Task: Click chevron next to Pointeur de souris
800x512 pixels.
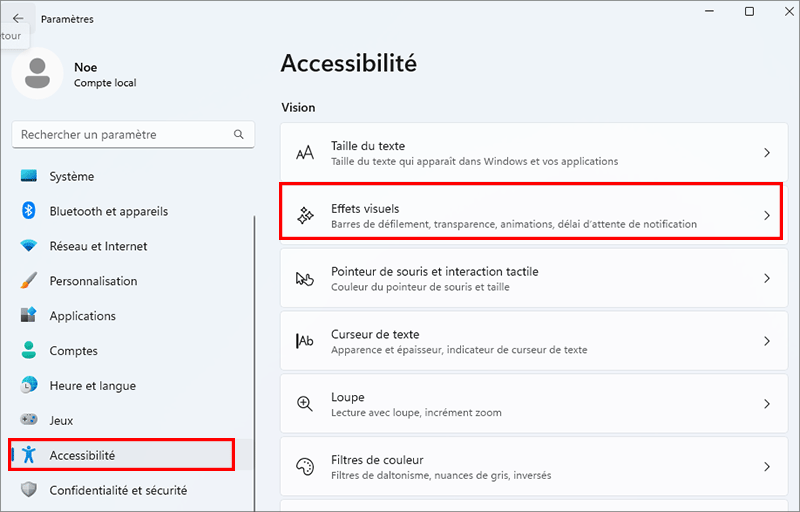Action: pos(767,278)
